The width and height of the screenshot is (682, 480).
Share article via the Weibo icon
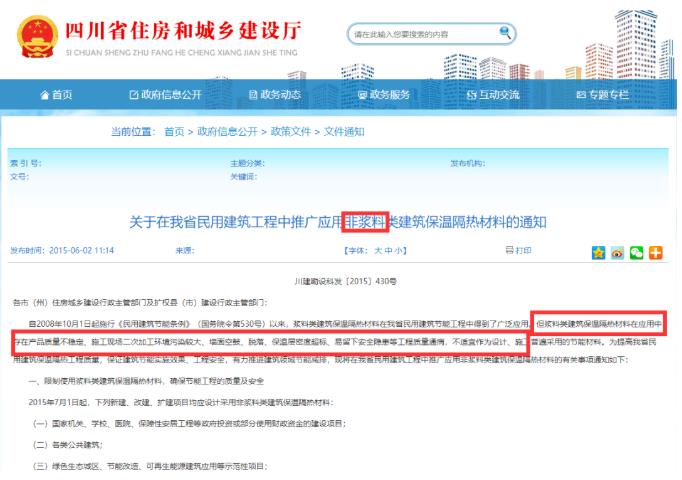[617, 250]
